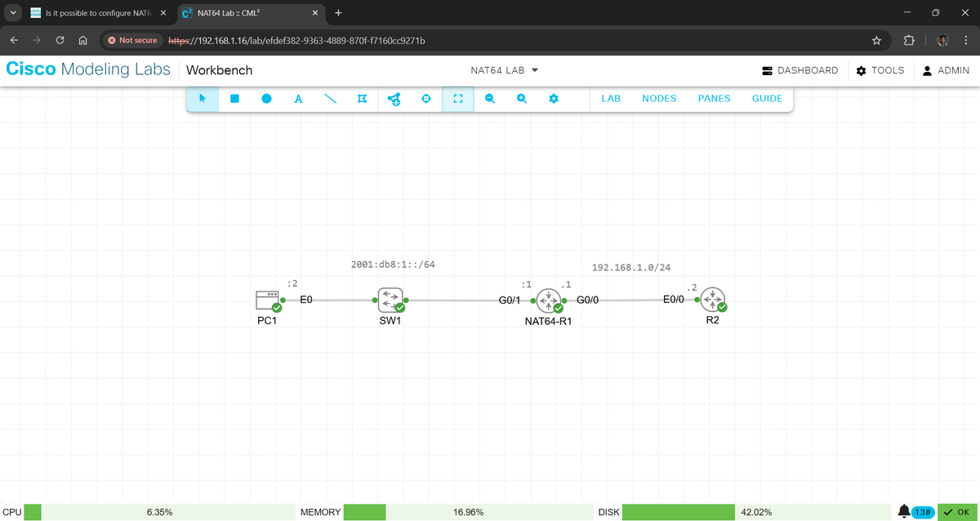The image size is (980, 521).
Task: Select the SW1 switch node
Action: pyautogui.click(x=390, y=301)
